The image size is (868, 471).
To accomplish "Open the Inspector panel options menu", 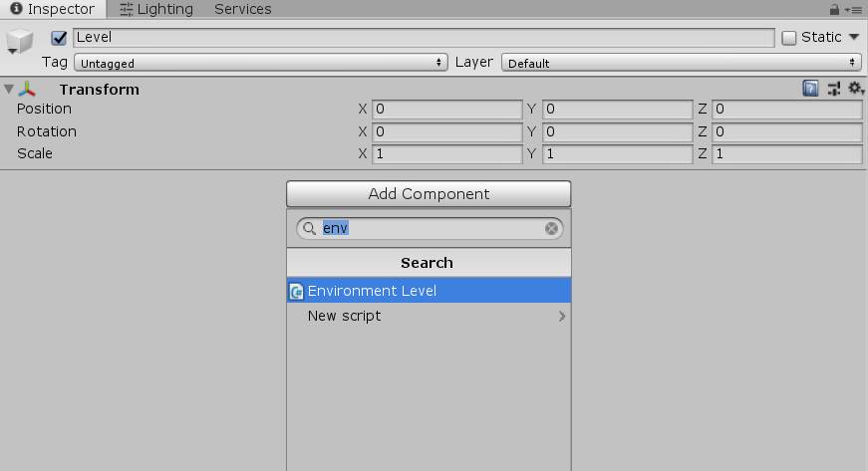I will (x=854, y=10).
